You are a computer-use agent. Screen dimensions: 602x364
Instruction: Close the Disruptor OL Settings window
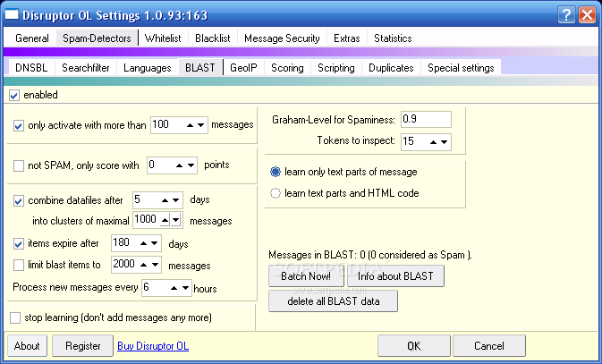[588, 15]
